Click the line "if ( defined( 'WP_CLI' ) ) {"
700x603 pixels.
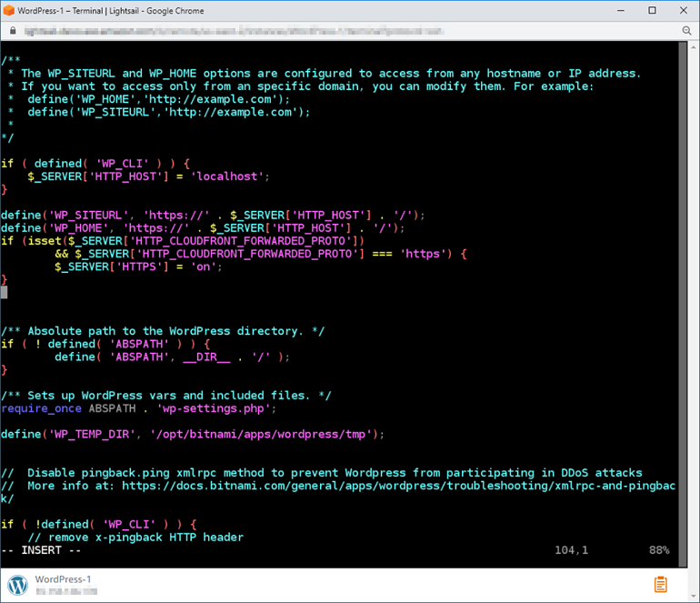coord(95,164)
